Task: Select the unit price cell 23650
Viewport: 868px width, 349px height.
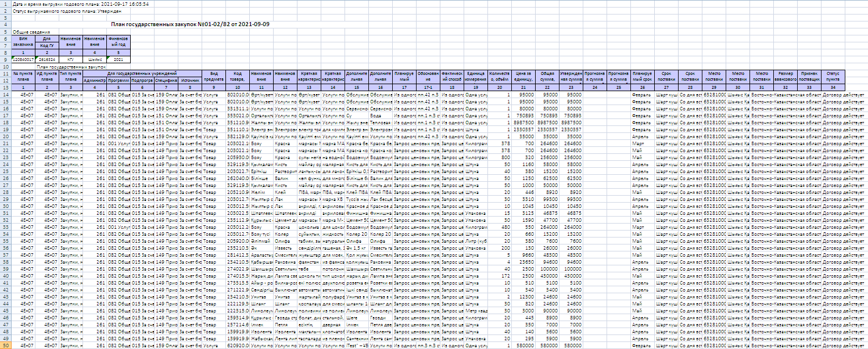Action: click(523, 261)
